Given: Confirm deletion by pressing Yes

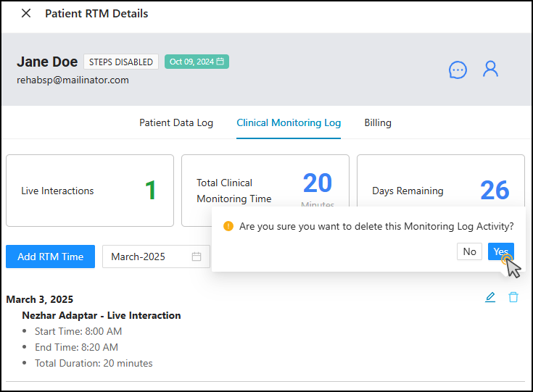Looking at the screenshot, I should click(500, 251).
